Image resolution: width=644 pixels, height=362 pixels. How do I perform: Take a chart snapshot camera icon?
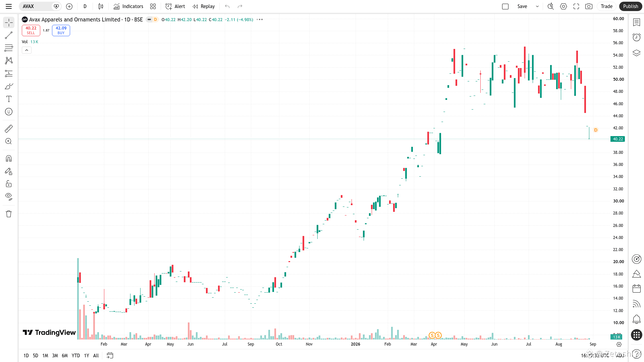[x=589, y=6]
